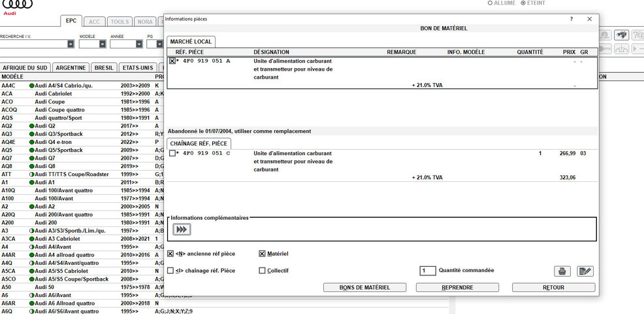Click the Audi rings logo
The image size is (644, 314).
17,4
